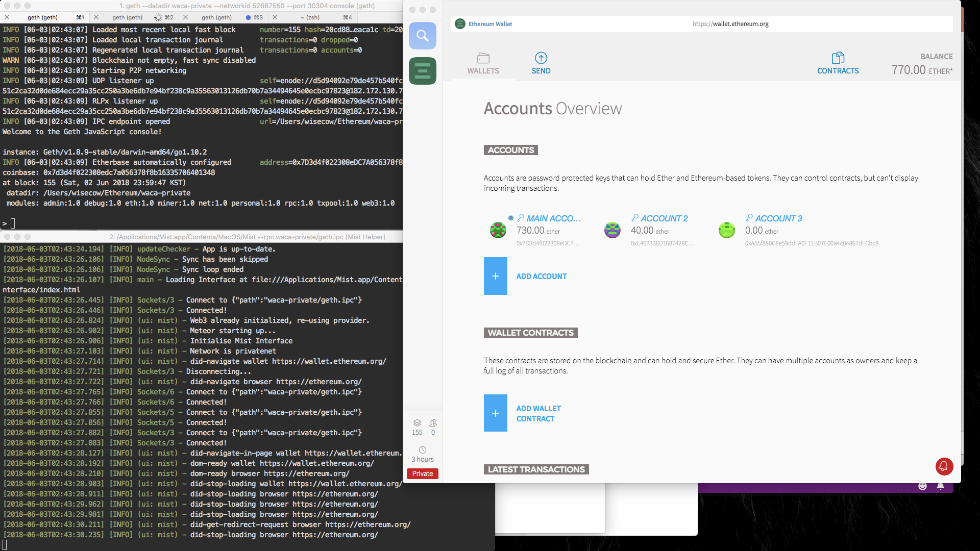980x551 pixels.
Task: Open the Account 3 link
Action: click(x=778, y=218)
